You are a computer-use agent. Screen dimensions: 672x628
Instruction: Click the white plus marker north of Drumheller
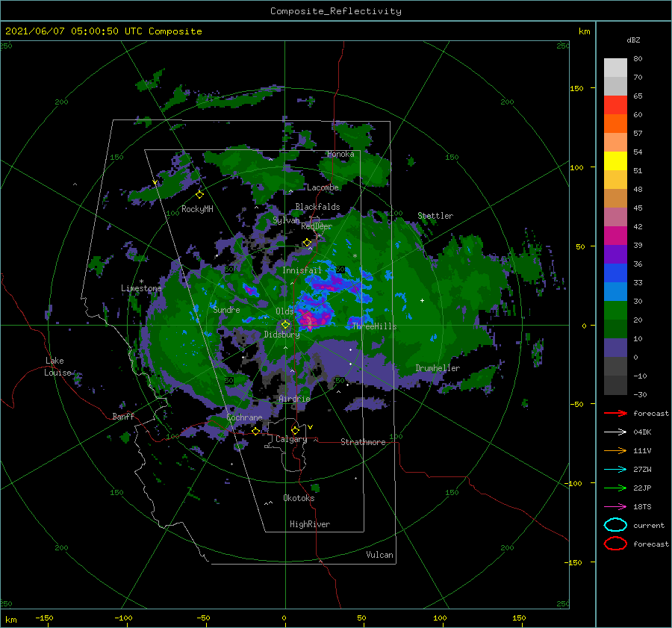pos(422,300)
